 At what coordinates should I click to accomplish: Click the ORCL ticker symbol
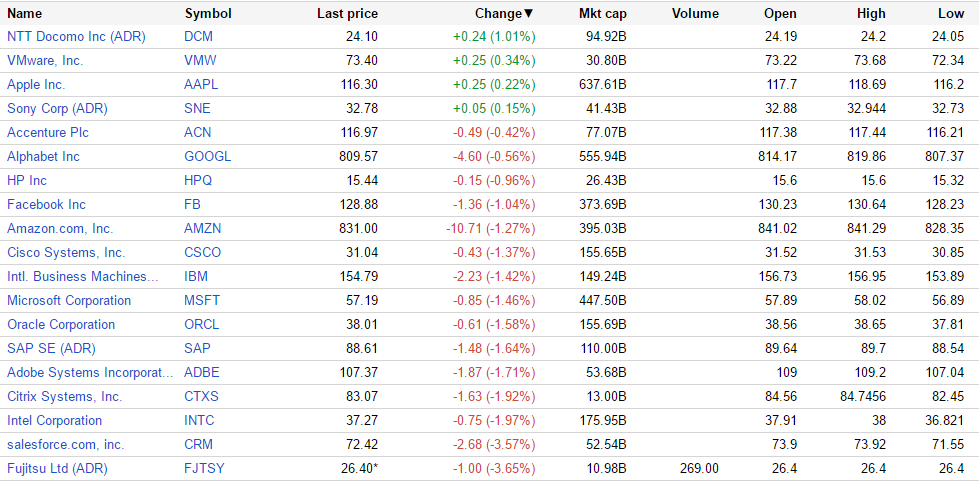(202, 324)
